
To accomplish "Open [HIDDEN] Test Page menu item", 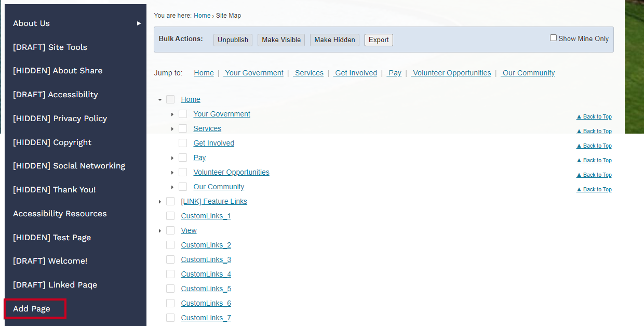I will point(52,238).
